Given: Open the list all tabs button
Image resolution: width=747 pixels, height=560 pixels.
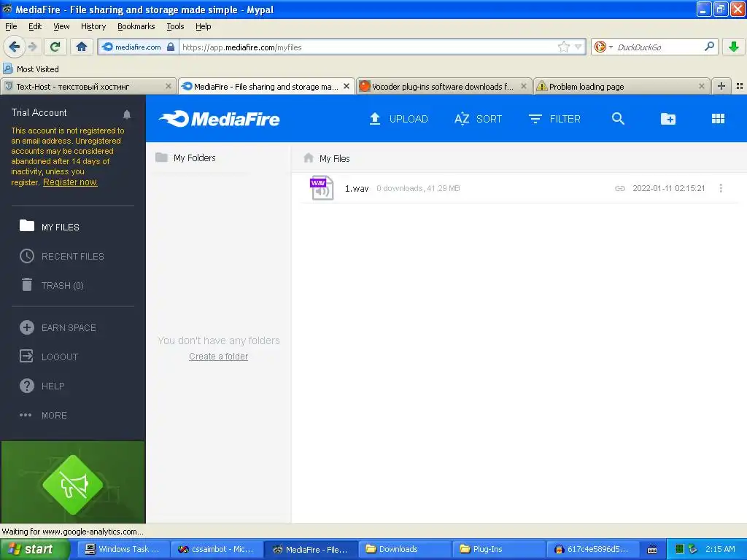Looking at the screenshot, I should click(740, 86).
